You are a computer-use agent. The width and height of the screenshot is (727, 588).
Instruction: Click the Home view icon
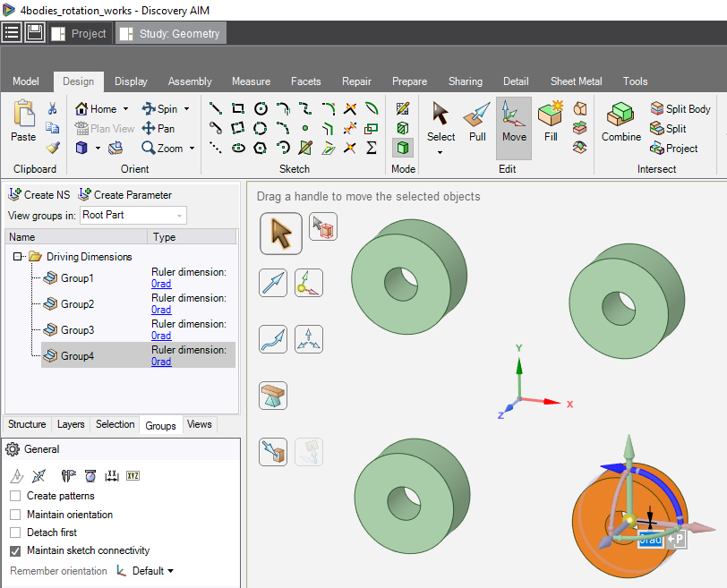[81, 109]
